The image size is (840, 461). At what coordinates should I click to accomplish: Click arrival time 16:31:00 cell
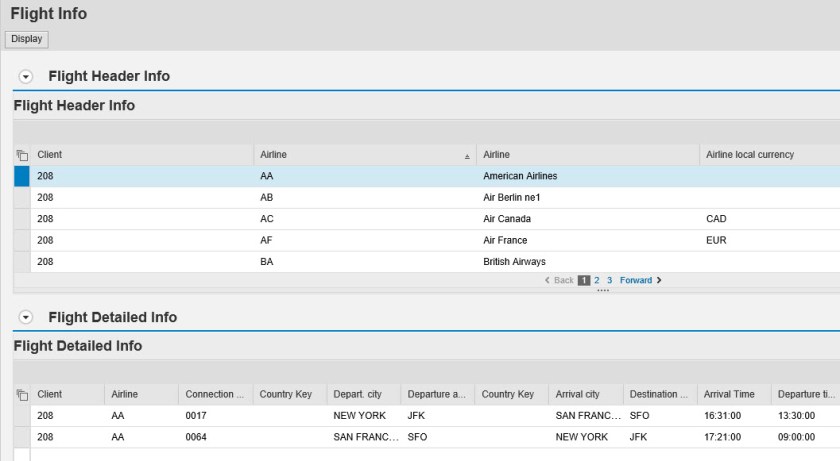[734, 416]
